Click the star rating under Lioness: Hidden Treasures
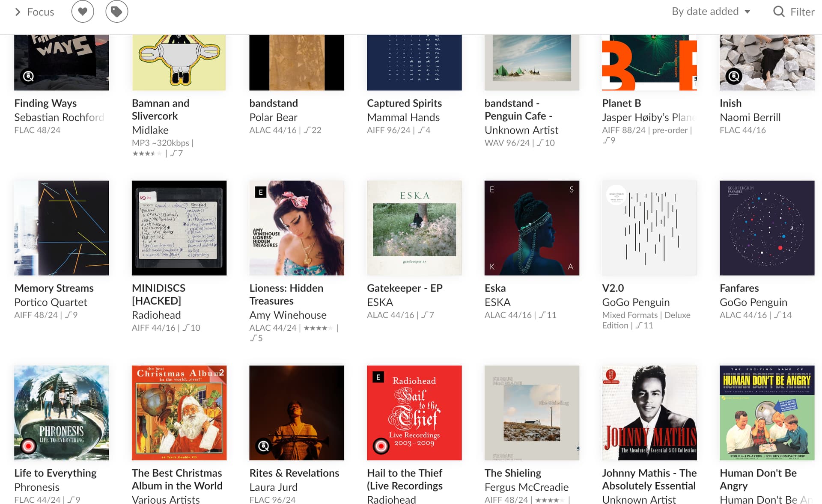Image resolution: width=822 pixels, height=504 pixels. [318, 328]
